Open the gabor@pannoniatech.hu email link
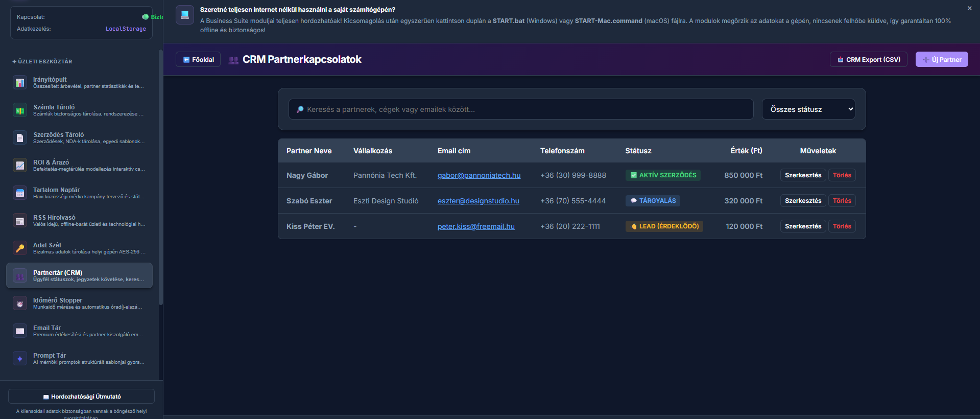980x419 pixels. pos(479,175)
